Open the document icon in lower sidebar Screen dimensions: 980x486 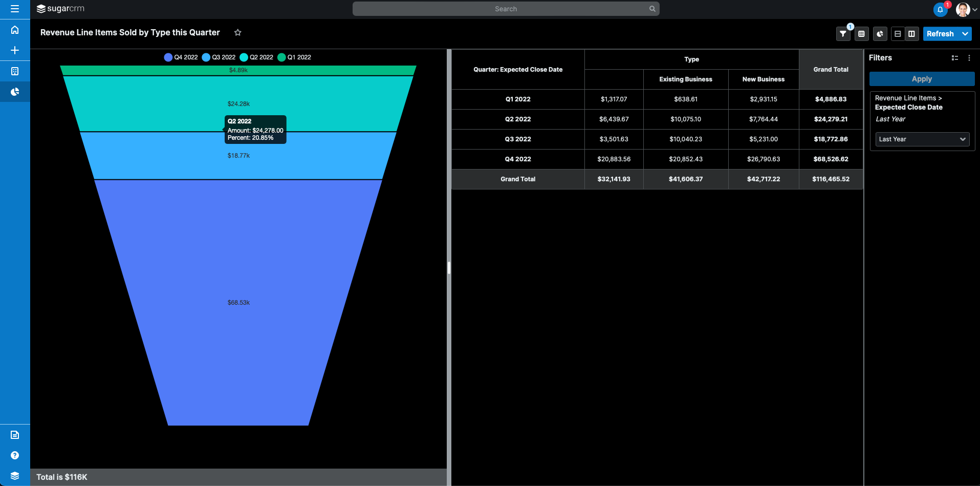pyautogui.click(x=15, y=435)
